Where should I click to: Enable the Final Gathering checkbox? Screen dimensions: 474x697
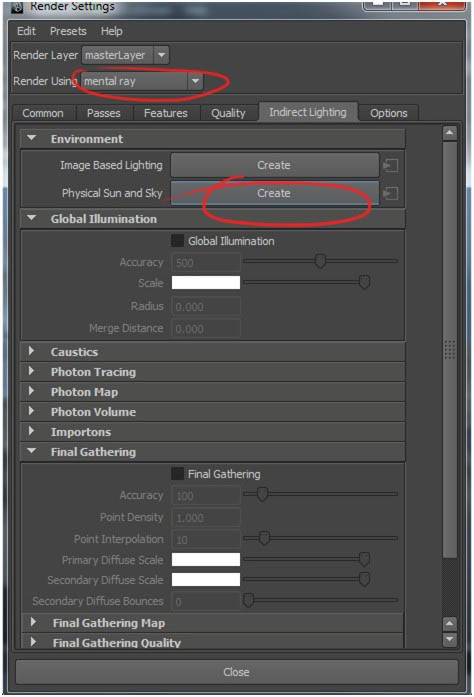point(177,474)
